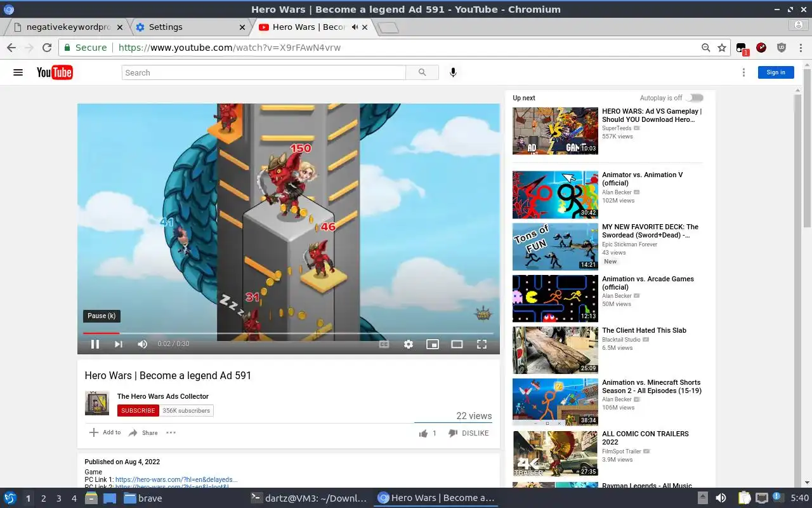The height and width of the screenshot is (508, 812).
Task: Open video player settings gear
Action: 409,344
